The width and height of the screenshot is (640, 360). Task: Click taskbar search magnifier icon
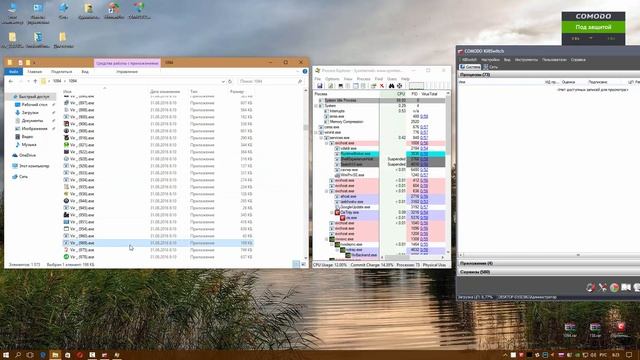click(18, 355)
